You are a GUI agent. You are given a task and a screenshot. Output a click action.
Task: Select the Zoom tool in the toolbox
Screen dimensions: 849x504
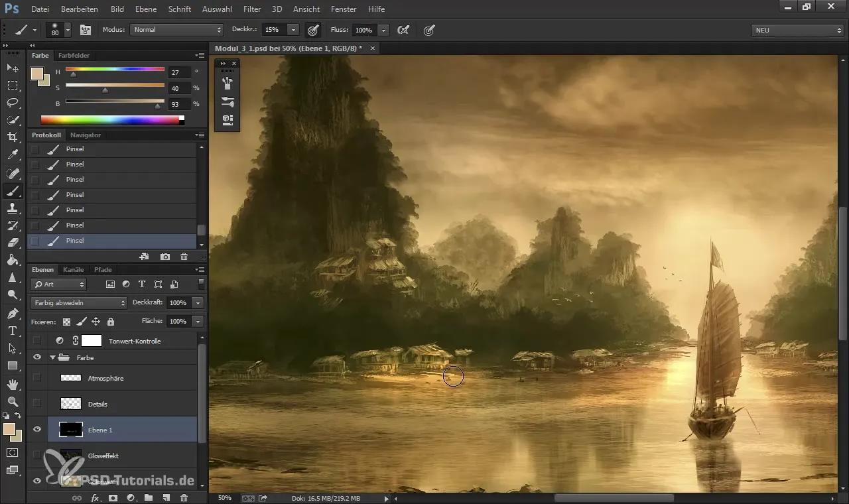pos(13,401)
